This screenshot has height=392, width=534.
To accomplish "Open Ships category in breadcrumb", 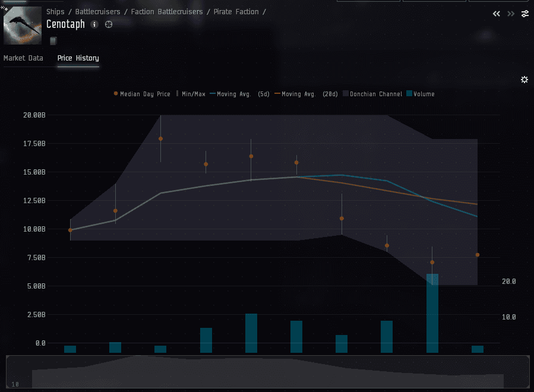I will pos(55,12).
